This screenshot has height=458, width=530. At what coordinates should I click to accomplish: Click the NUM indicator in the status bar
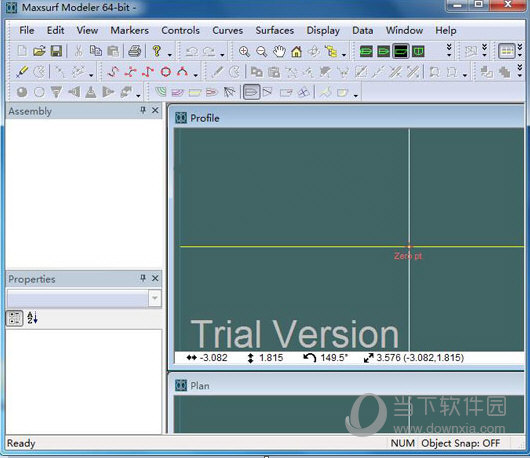403,443
